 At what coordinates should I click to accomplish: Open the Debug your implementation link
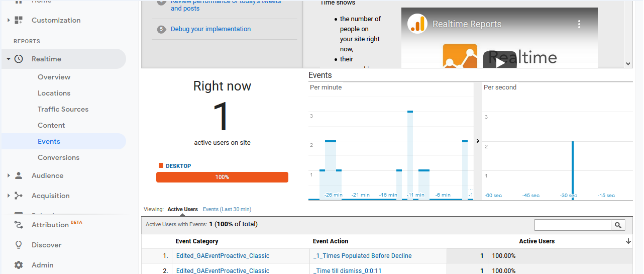(210, 29)
